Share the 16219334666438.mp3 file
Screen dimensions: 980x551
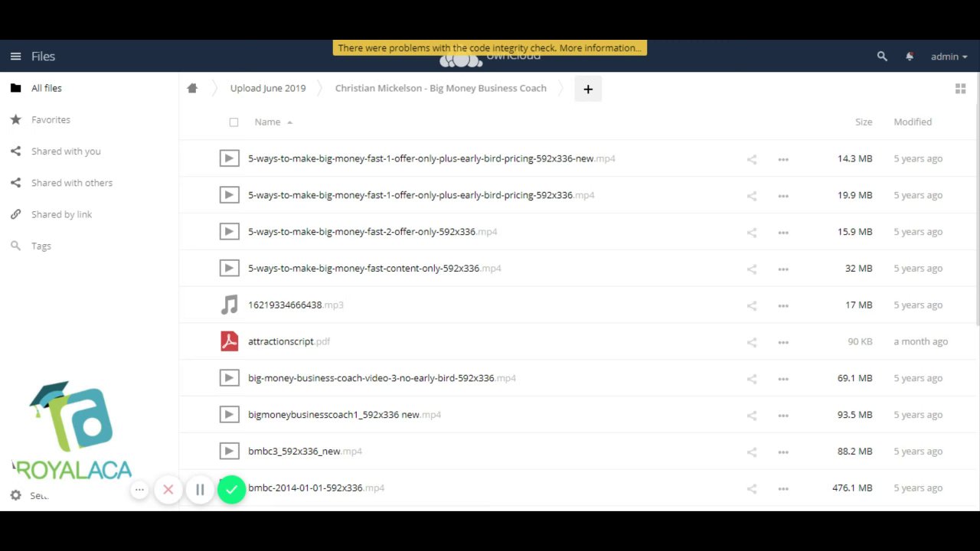752,306
